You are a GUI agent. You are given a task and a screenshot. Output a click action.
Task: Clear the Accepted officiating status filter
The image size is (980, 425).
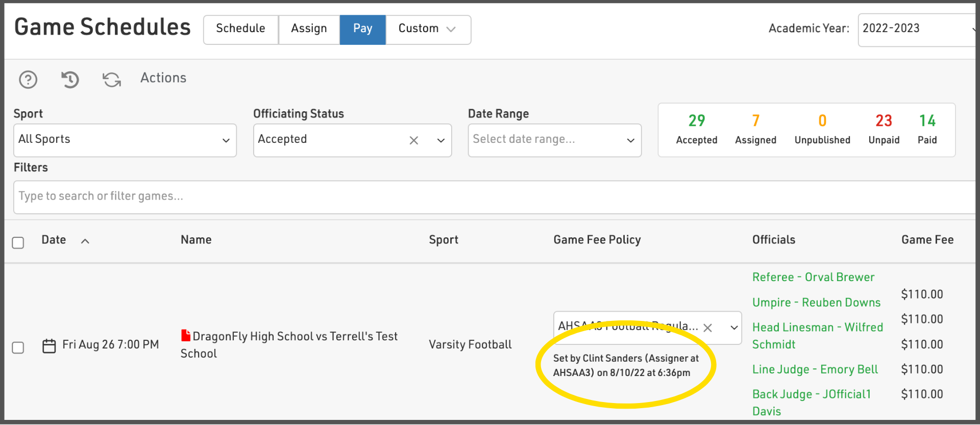(x=414, y=140)
